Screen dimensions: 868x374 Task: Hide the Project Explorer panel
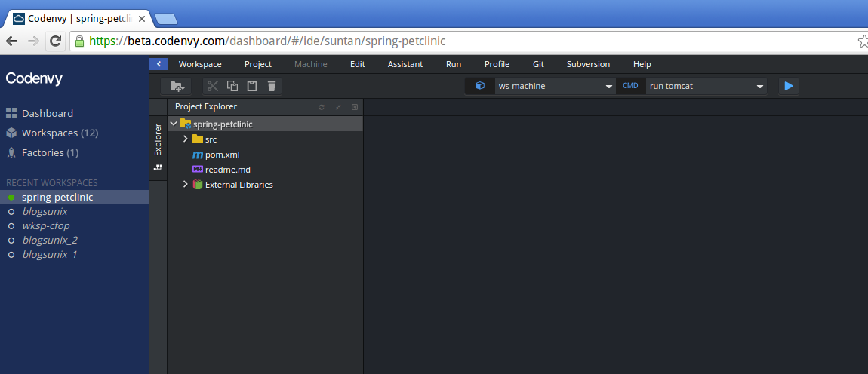(x=355, y=107)
